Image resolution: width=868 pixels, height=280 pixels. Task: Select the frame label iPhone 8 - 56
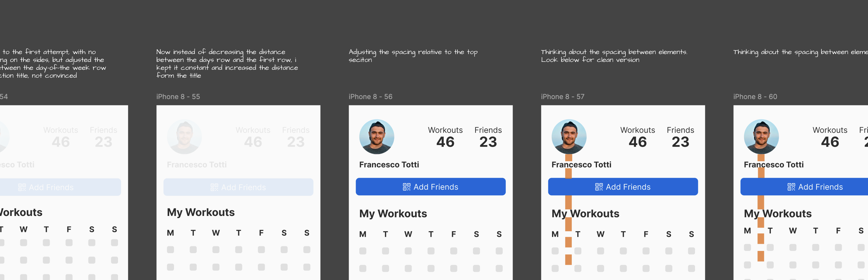370,97
